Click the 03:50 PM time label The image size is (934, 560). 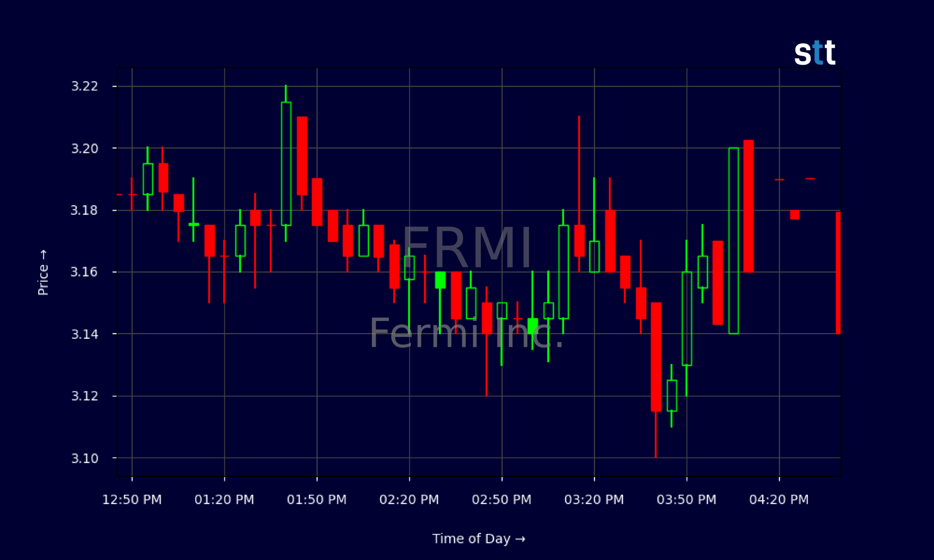[687, 499]
